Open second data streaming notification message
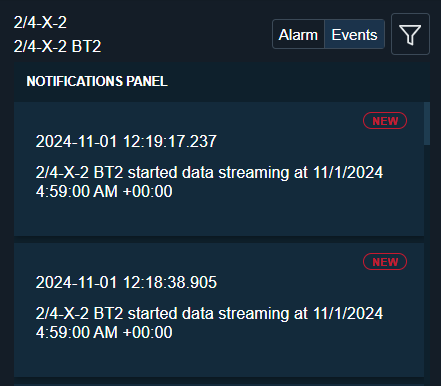The image size is (441, 386). coord(209,323)
